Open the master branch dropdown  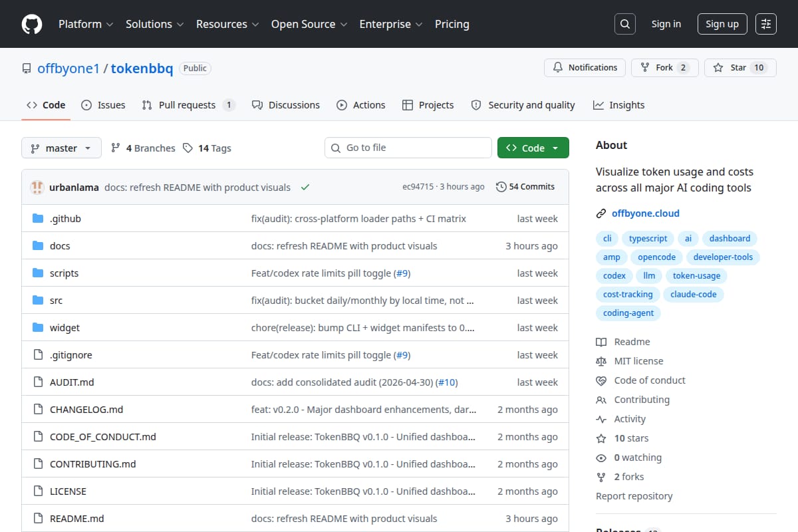pyautogui.click(x=61, y=148)
